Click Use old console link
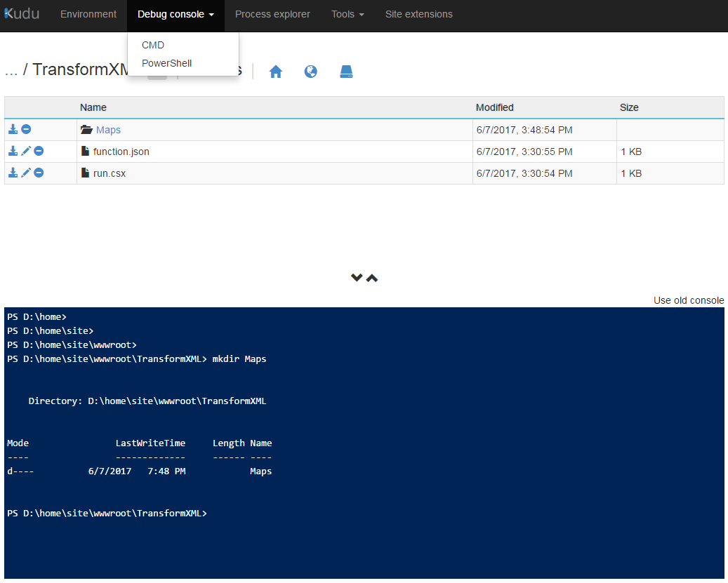 (x=689, y=300)
